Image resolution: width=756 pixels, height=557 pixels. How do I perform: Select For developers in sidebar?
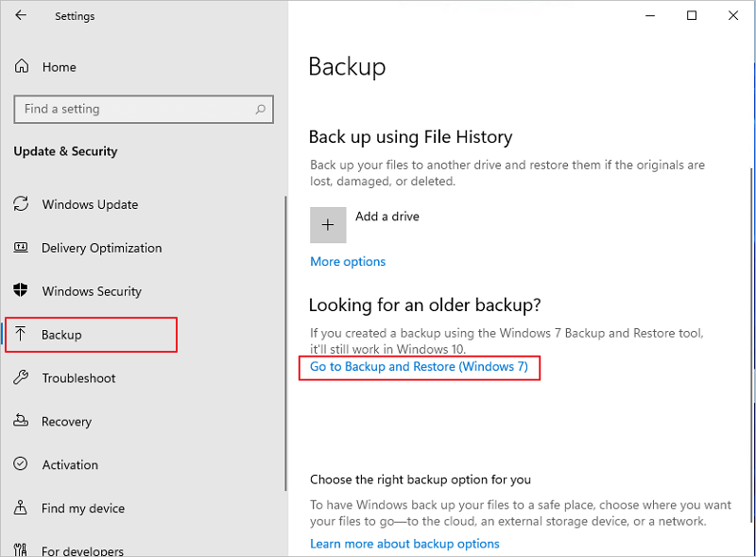(x=82, y=550)
